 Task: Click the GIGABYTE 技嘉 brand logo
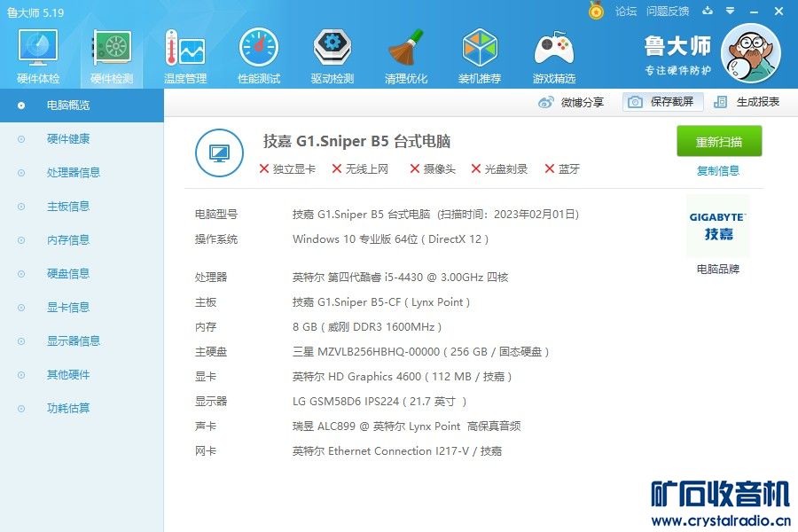click(717, 225)
